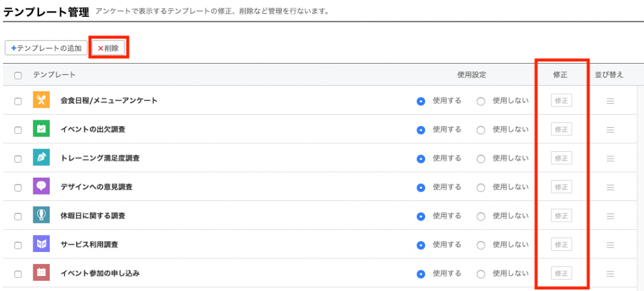
Task: Click the テンプレートの追加 button
Action: pos(47,48)
